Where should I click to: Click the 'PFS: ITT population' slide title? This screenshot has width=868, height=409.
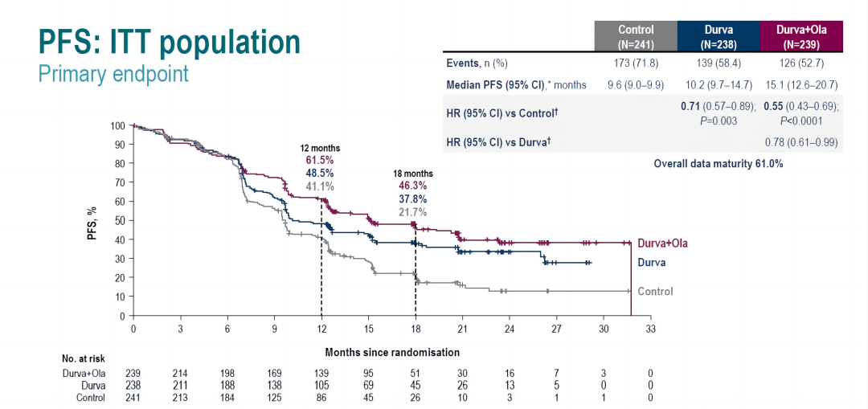point(170,43)
